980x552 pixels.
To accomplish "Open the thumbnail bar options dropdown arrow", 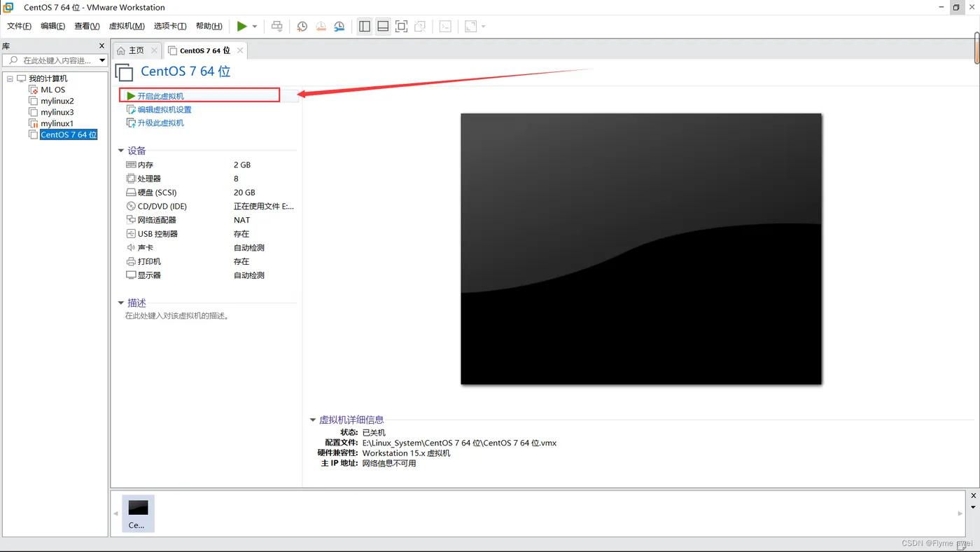I will 973,507.
